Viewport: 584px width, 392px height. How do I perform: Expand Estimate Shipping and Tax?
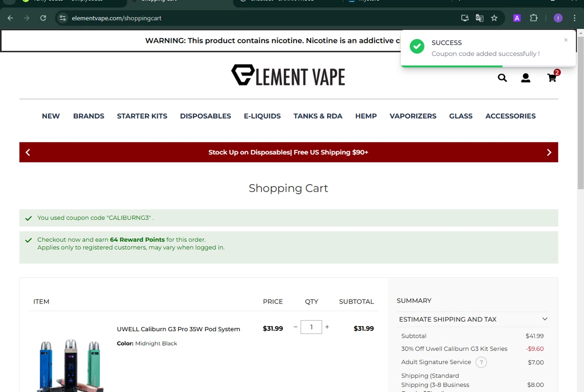(x=473, y=319)
